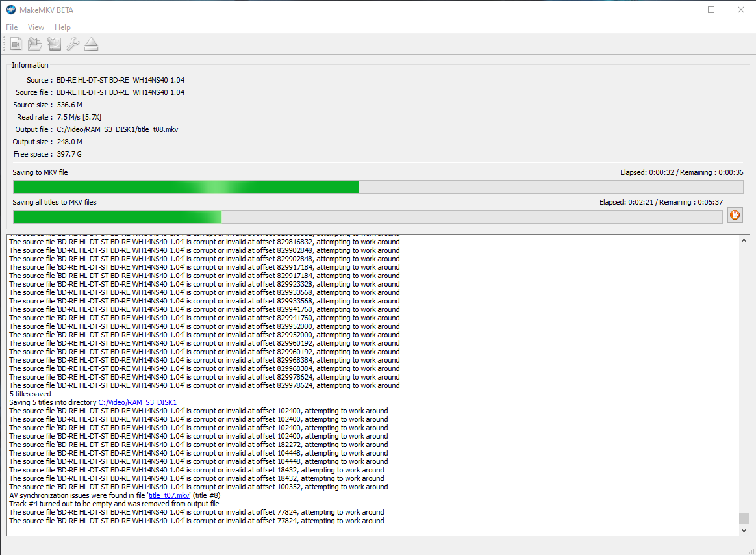Close the MakeMKV window
The height and width of the screenshot is (555, 756).
coord(741,10)
